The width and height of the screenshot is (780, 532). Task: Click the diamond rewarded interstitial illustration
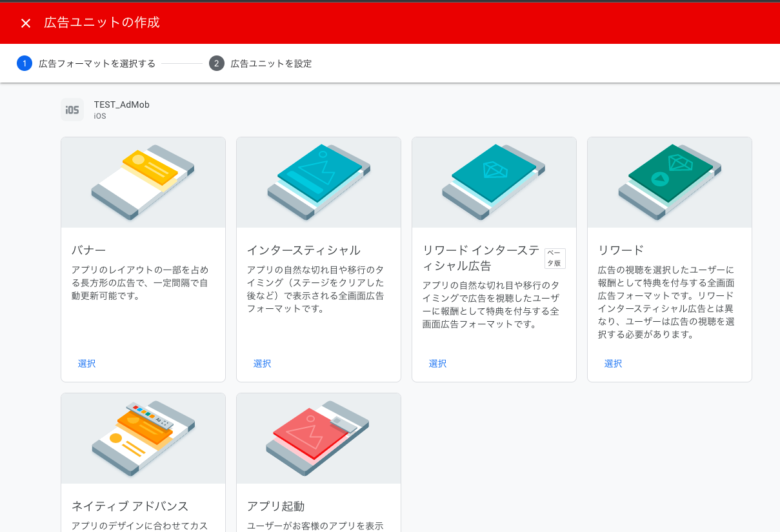494,182
